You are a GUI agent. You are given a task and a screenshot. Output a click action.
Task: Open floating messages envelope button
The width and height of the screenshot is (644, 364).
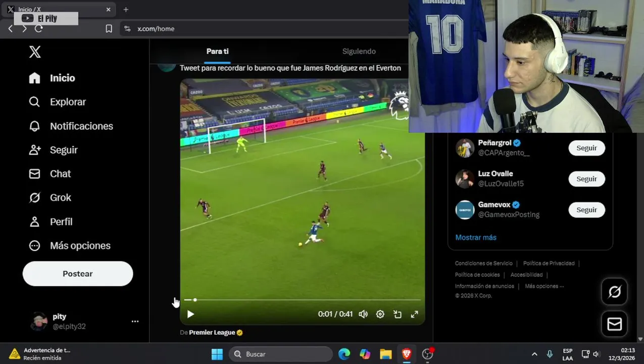614,324
